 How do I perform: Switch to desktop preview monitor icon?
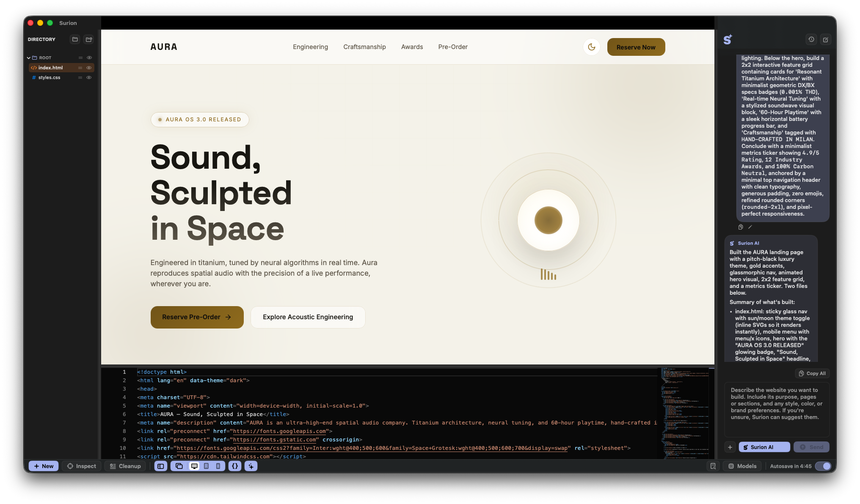coord(194,466)
